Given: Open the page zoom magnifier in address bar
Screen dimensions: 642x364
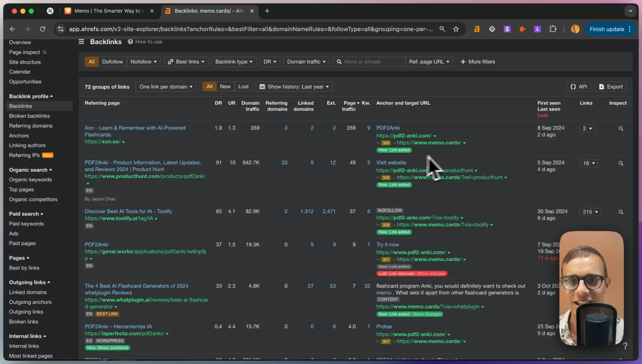Looking at the screenshot, I should [x=442, y=29].
